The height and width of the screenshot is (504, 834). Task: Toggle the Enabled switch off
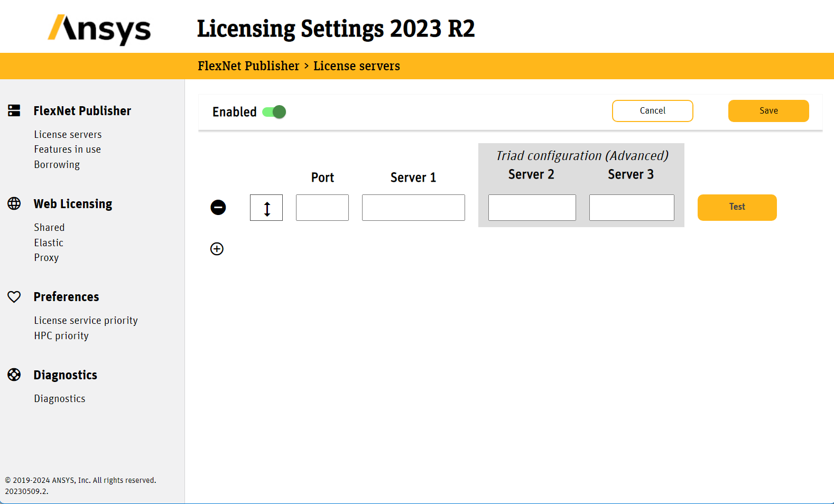click(274, 112)
